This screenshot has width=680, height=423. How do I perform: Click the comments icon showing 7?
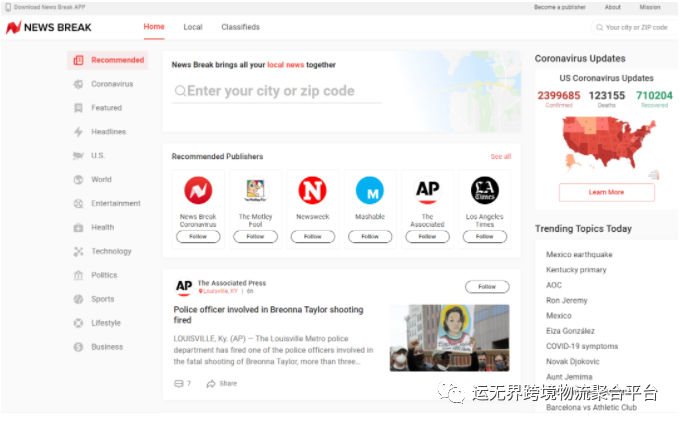[179, 384]
